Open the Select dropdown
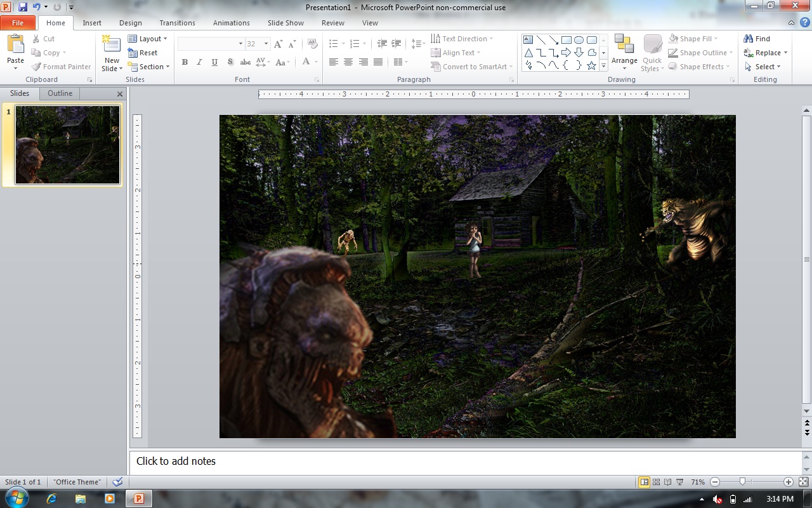 [762, 67]
